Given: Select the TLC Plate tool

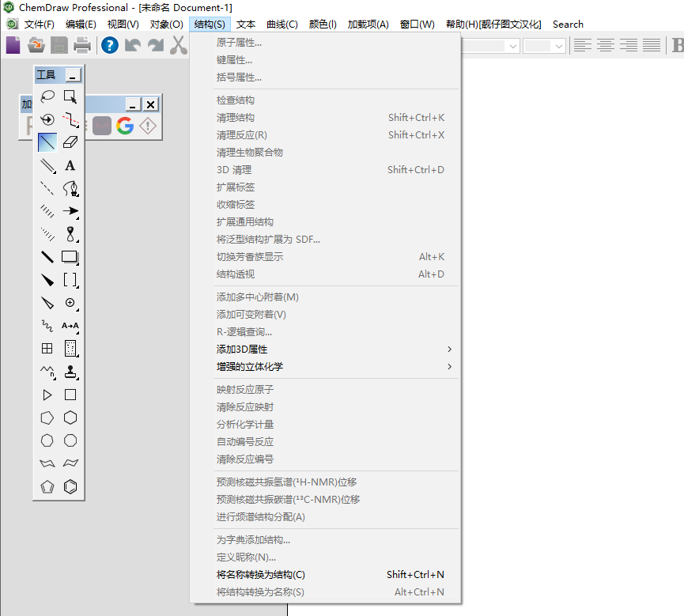Looking at the screenshot, I should pyautogui.click(x=70, y=349).
